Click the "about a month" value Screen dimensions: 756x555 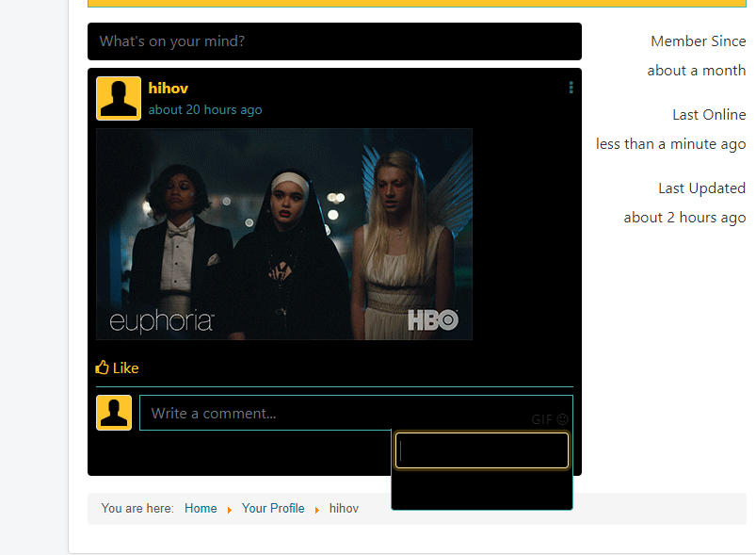pos(697,71)
